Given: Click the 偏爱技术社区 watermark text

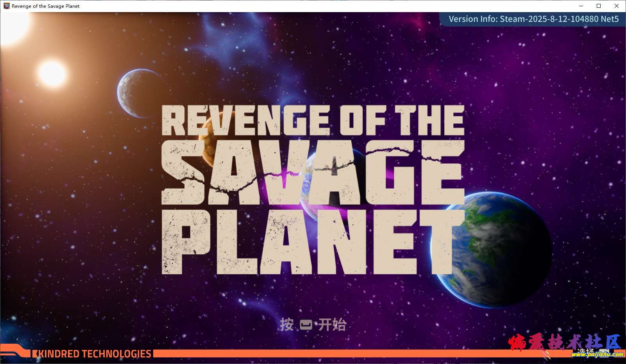Looking at the screenshot, I should point(564,343).
